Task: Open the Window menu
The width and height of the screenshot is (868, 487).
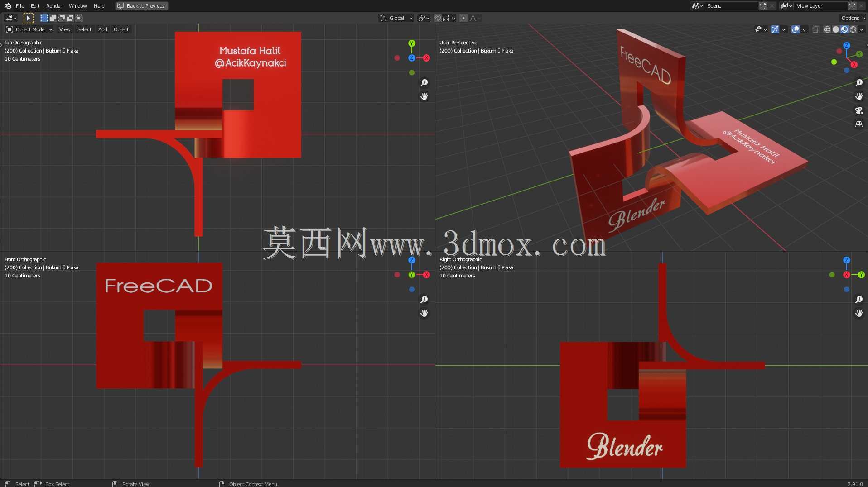Action: [x=77, y=6]
